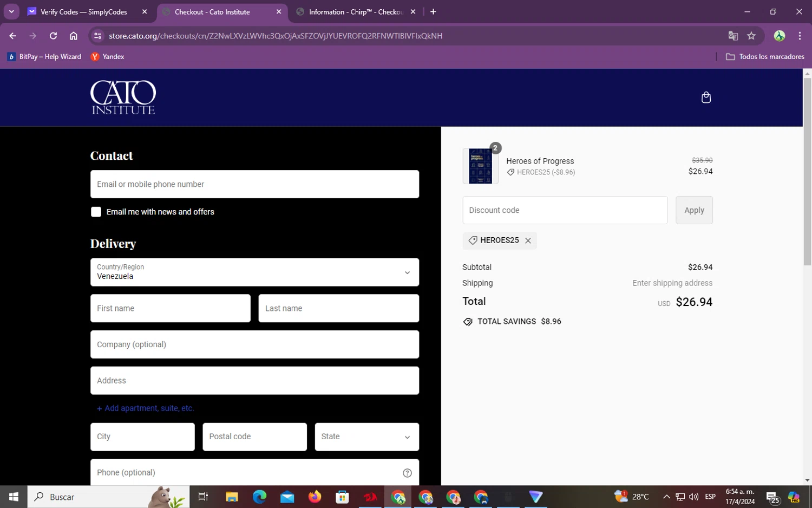Viewport: 812px width, 508px height.
Task: Click the Last name field
Action: pyautogui.click(x=338, y=308)
